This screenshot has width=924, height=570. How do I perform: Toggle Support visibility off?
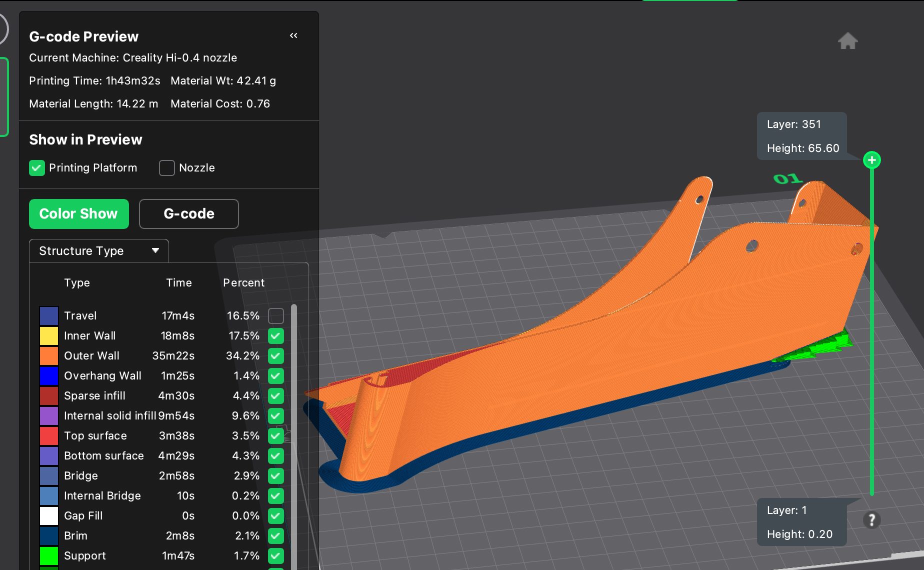pyautogui.click(x=275, y=555)
